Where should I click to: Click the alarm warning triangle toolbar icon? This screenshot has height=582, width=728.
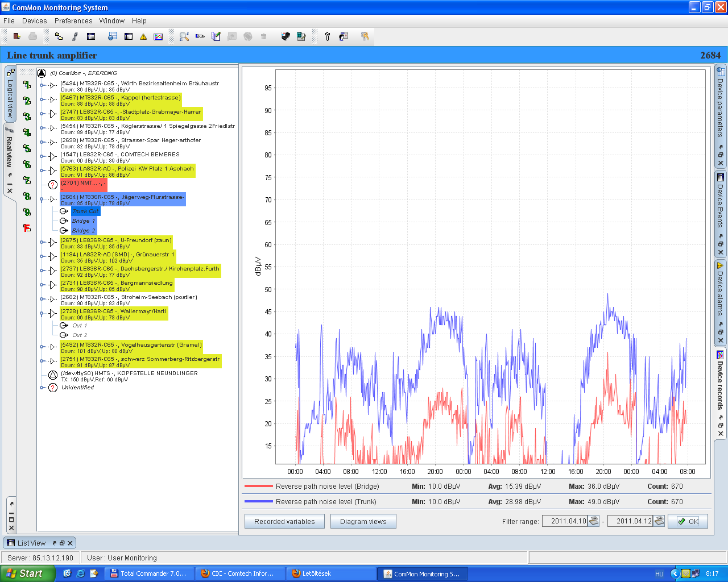point(143,36)
